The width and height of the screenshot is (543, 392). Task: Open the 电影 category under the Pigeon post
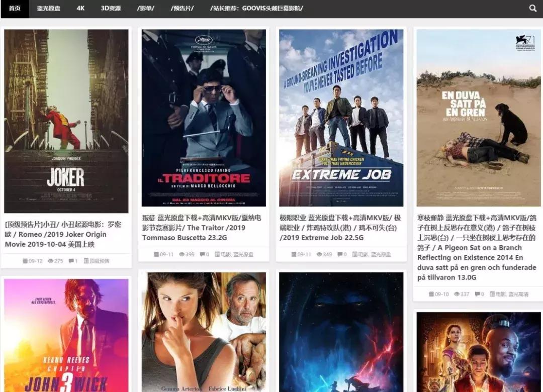[x=501, y=294]
